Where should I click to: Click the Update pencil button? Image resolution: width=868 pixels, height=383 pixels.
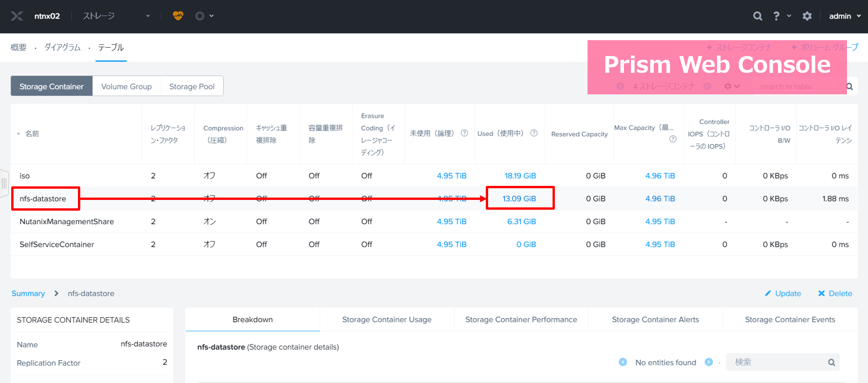[783, 293]
